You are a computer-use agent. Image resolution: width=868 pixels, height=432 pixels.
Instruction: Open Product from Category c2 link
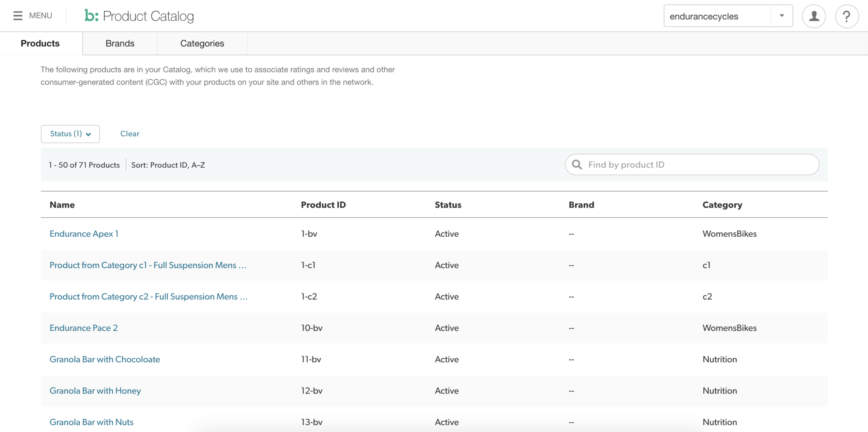pos(148,297)
